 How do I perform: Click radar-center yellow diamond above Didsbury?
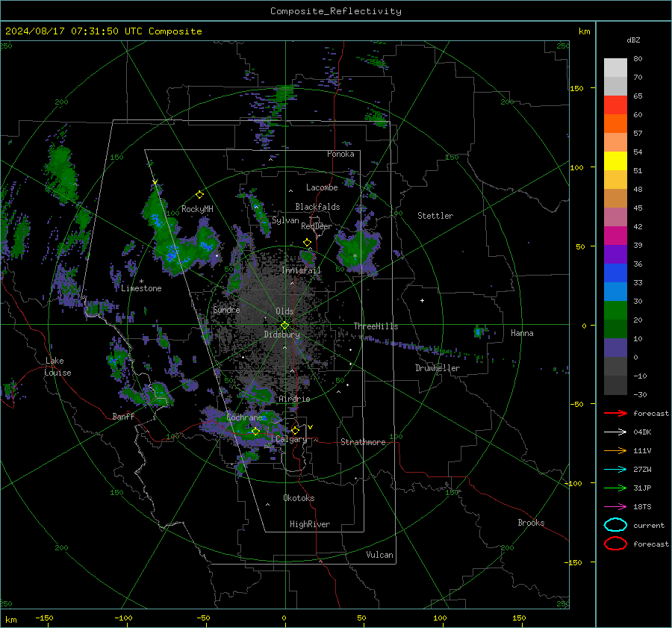(284, 326)
